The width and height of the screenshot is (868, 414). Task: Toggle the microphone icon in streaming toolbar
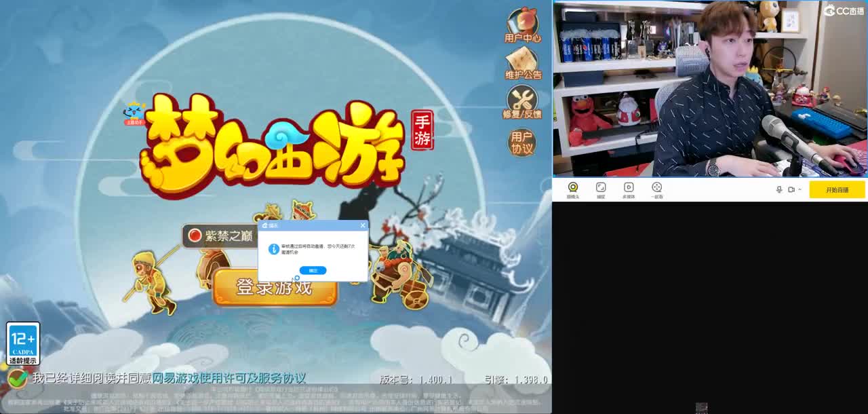[x=779, y=189]
